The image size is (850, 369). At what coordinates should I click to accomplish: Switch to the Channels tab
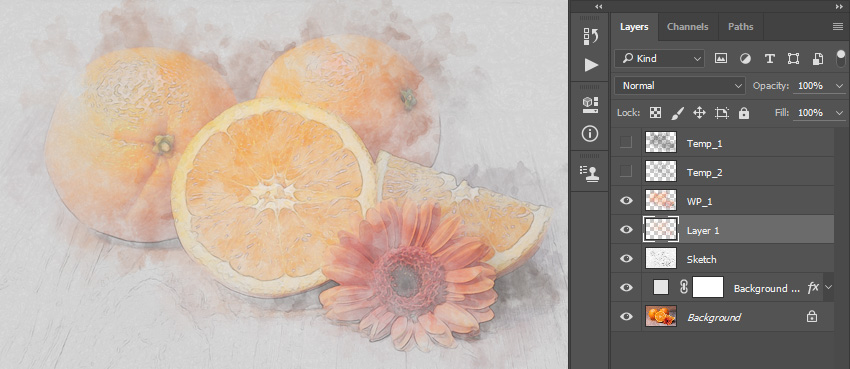tap(687, 27)
